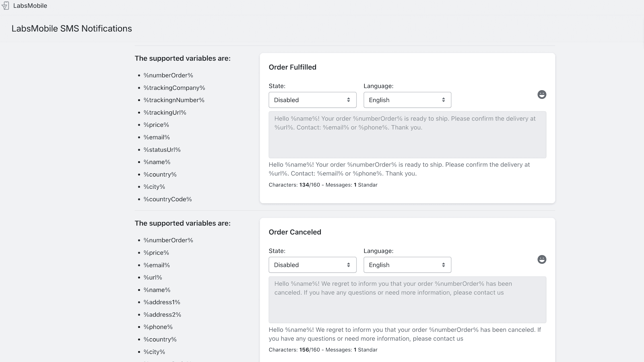Click the Order Fulfilled card heading
Screen dimensions: 644x362
(292, 67)
